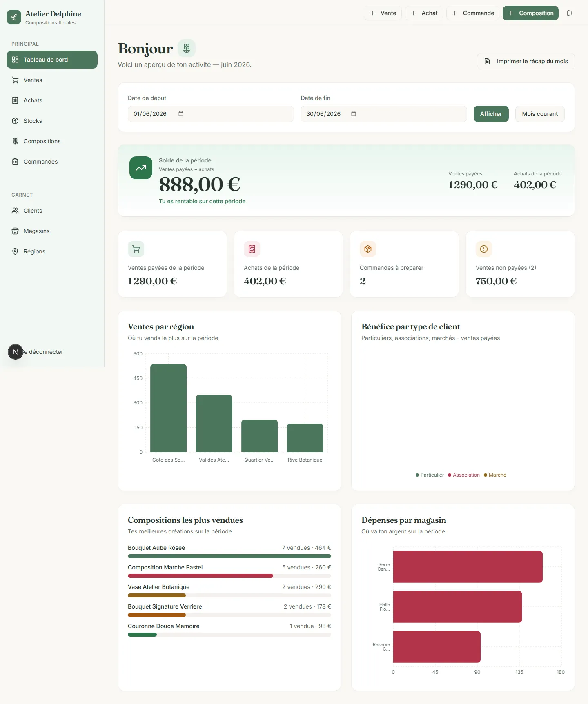Click the Bouquet Aube Rosee progress bar
Viewport: 588px width, 704px height.
229,556
